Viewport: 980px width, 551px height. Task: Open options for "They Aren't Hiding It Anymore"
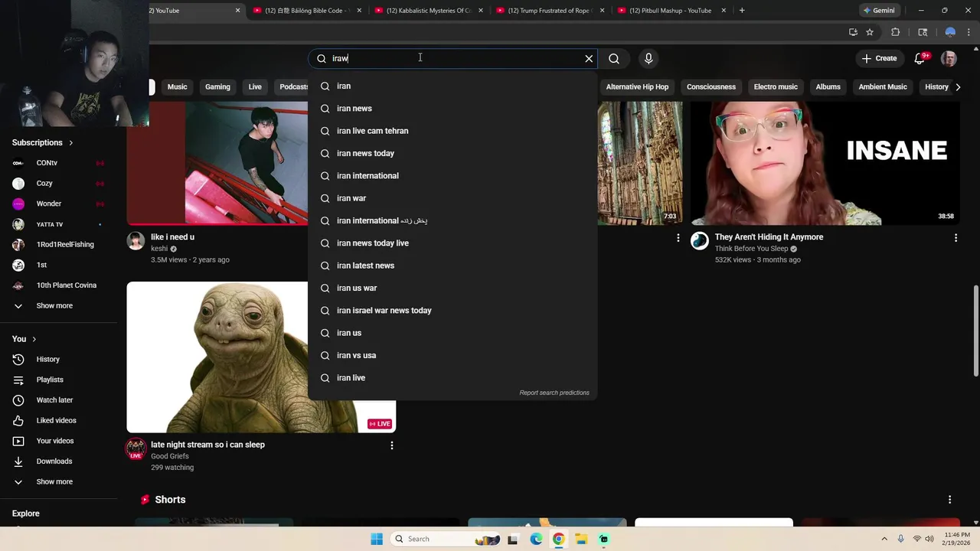[955, 238]
